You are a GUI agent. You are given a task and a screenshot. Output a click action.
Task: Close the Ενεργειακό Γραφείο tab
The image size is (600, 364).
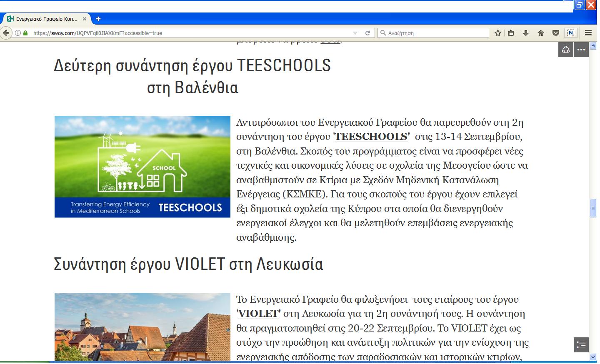(85, 19)
